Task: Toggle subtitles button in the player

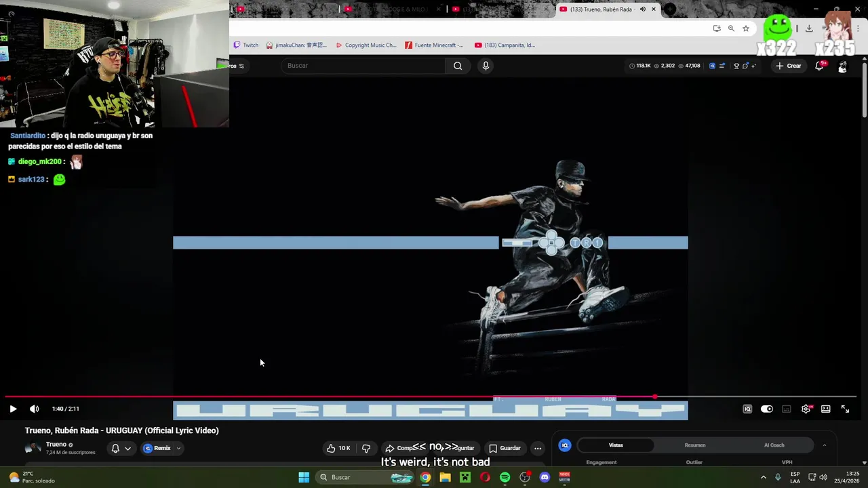Action: 787,409
